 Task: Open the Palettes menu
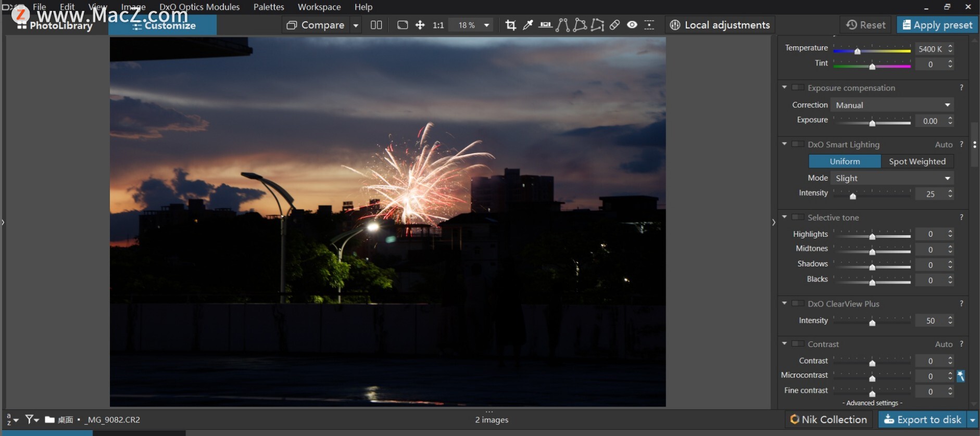pyautogui.click(x=269, y=7)
